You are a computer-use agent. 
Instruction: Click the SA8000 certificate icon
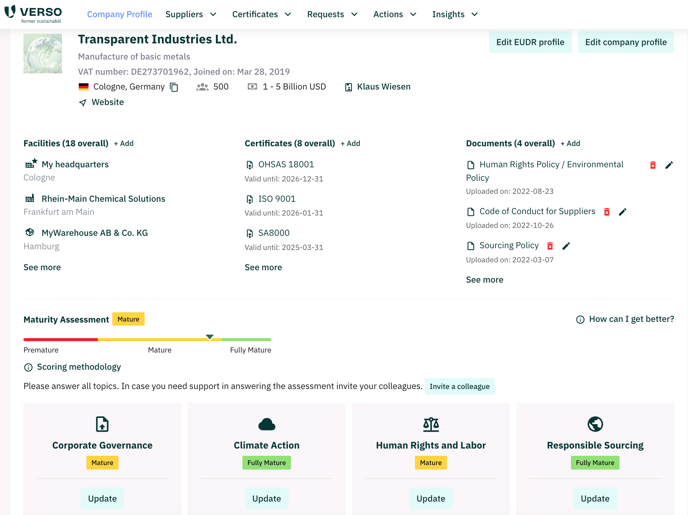(250, 233)
